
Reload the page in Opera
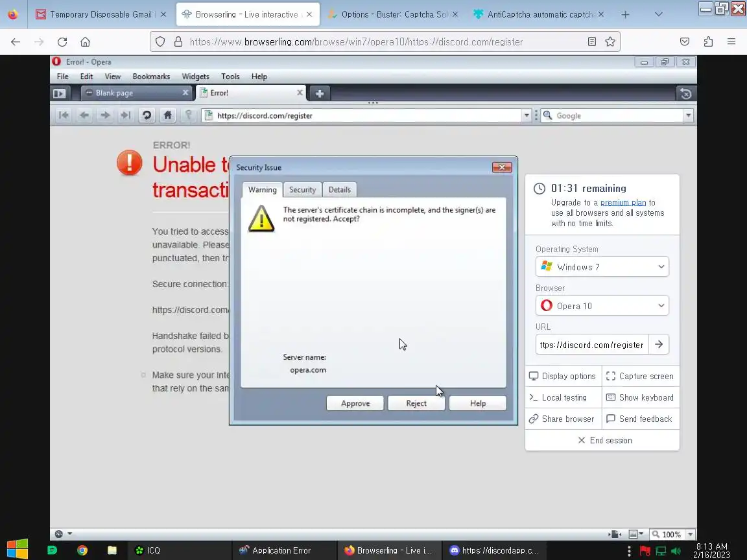coord(147,115)
